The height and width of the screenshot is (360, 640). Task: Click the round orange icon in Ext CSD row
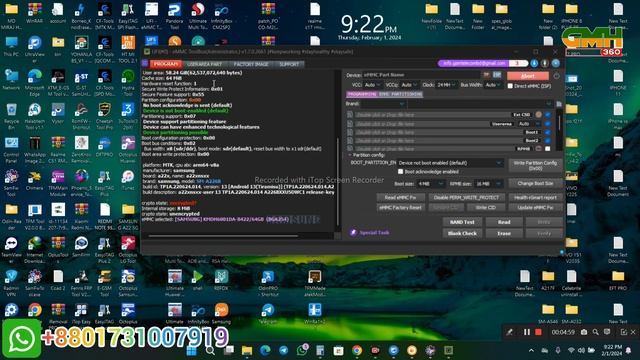pos(538,115)
